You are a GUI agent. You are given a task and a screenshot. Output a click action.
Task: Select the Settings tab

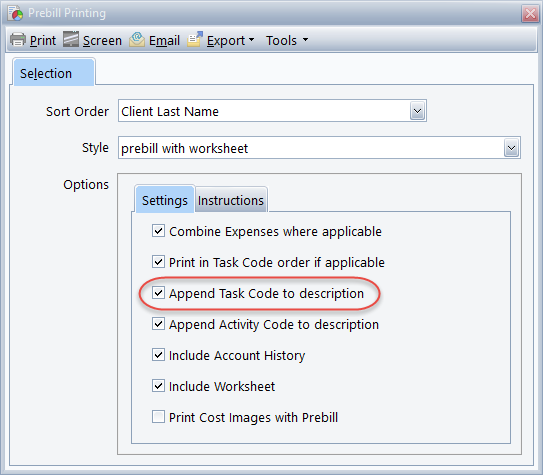coord(165,199)
